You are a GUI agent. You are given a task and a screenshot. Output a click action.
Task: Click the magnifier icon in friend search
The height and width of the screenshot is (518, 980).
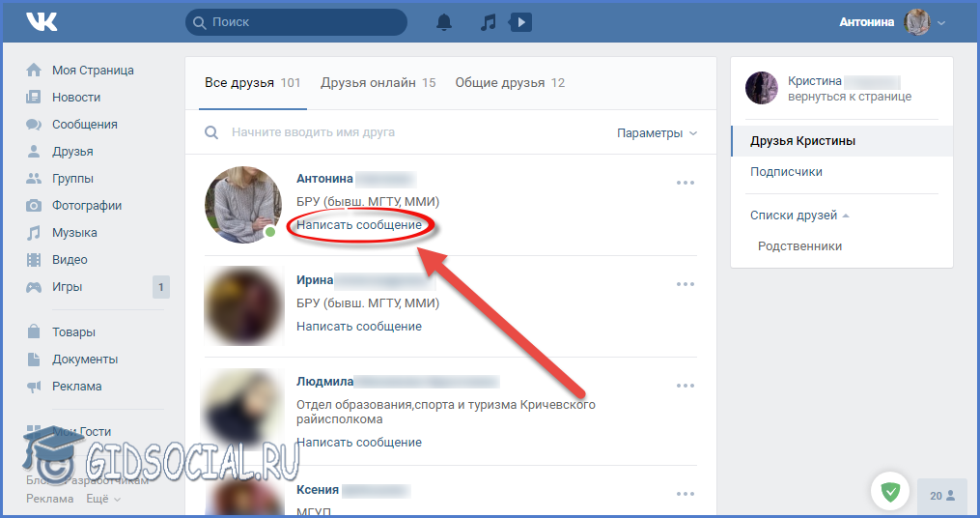[x=211, y=132]
